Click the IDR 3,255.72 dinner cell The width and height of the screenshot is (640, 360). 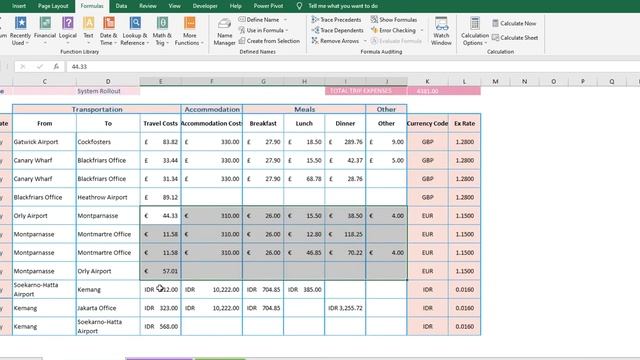pyautogui.click(x=345, y=308)
